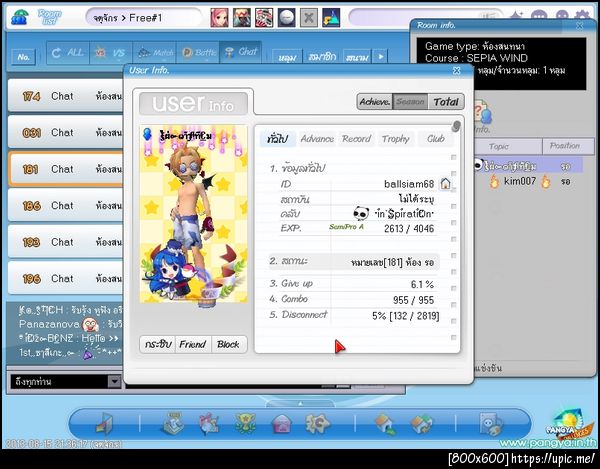Open the ทั่วไป tab in User Info
Image resolution: width=600 pixels, height=469 pixels.
point(277,139)
